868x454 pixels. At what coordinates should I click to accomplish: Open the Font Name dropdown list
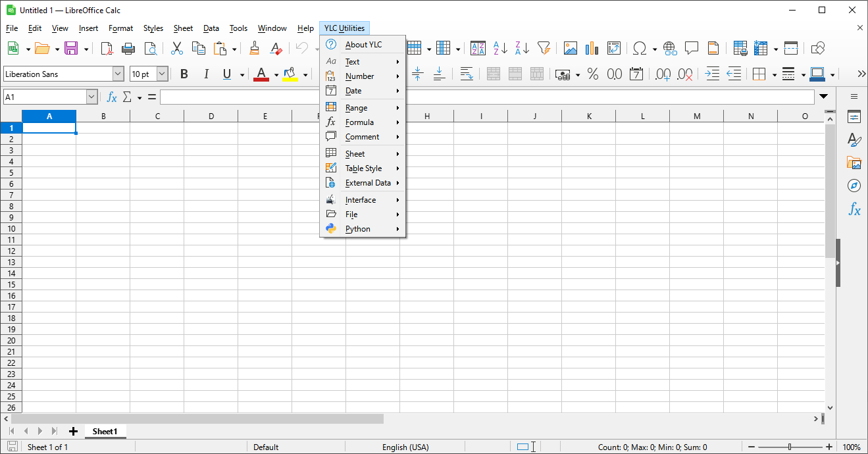tap(118, 74)
